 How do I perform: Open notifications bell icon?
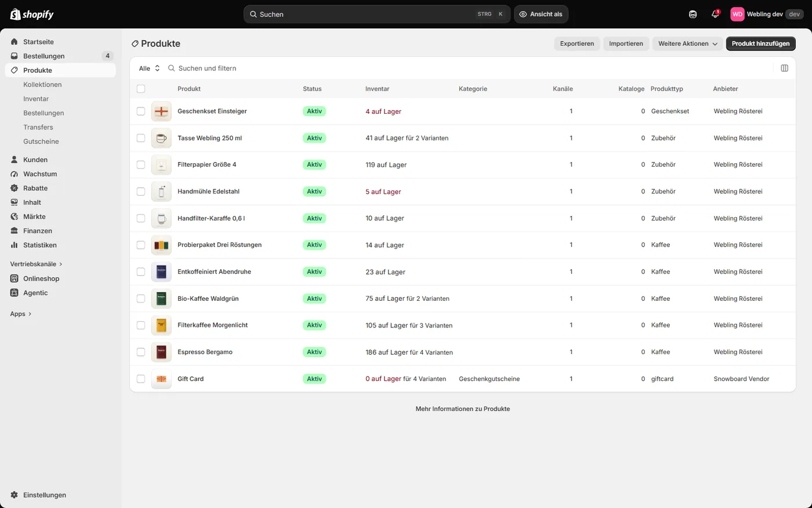pyautogui.click(x=715, y=14)
